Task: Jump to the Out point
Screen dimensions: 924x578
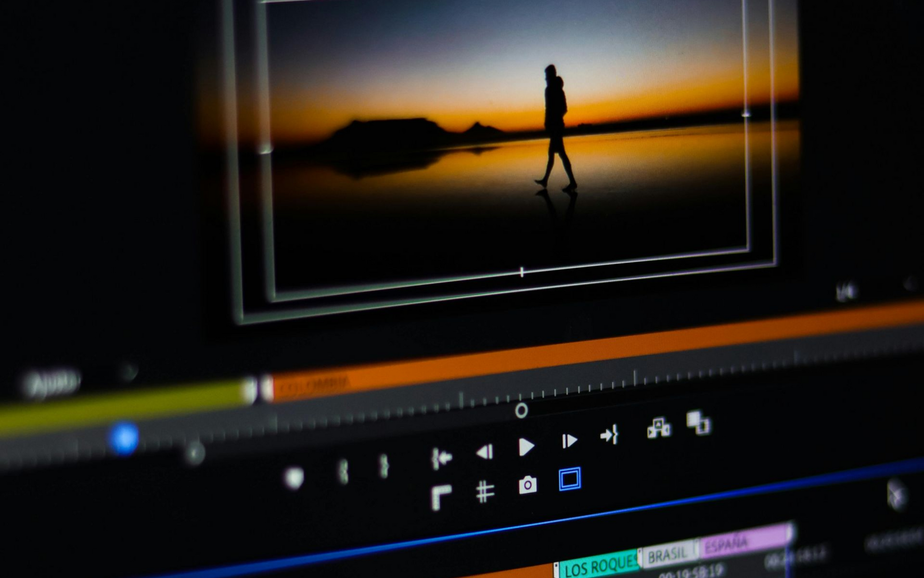Action: [x=609, y=435]
